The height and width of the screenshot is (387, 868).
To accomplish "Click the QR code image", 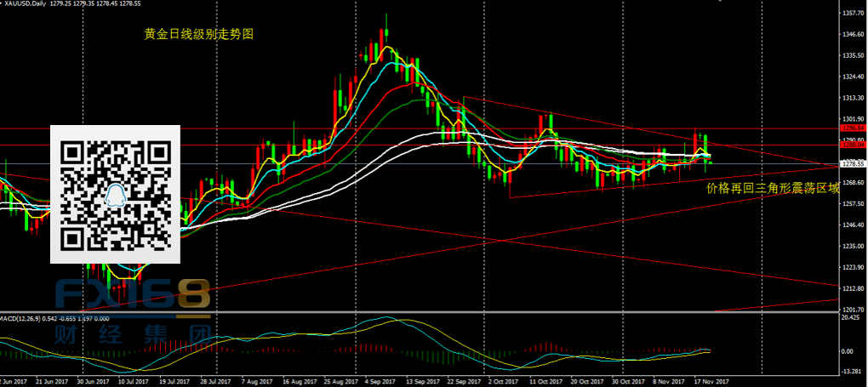I will (115, 194).
